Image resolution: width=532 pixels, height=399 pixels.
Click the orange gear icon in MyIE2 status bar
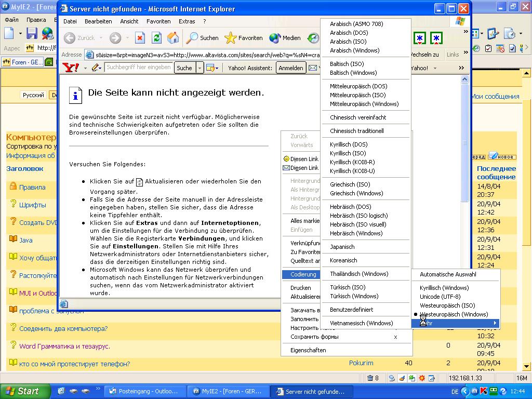click(x=422, y=378)
